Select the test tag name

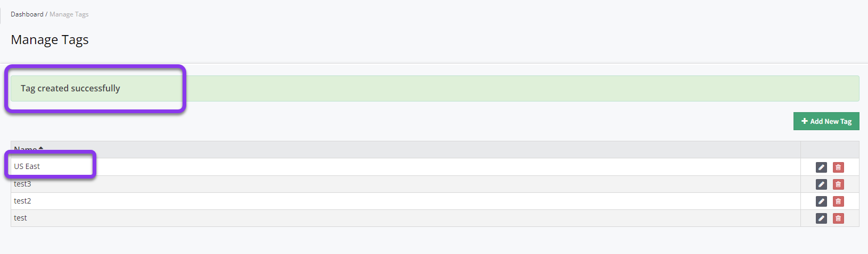pos(20,218)
